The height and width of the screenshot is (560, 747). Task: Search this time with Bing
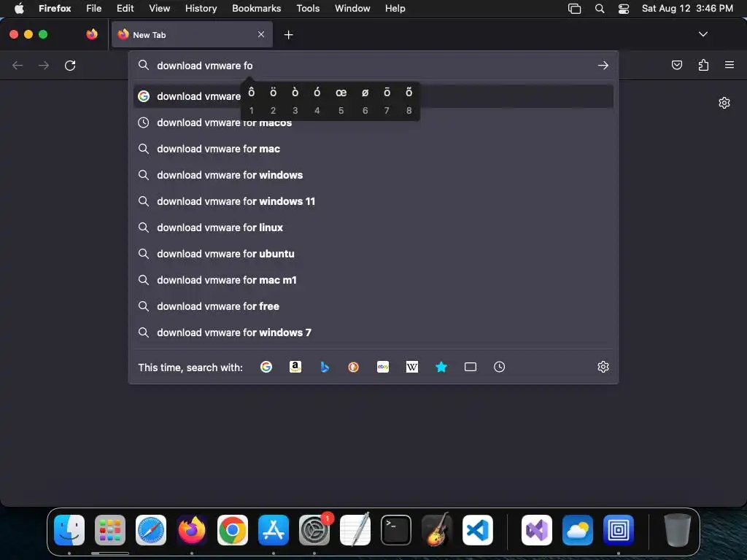[x=325, y=367]
